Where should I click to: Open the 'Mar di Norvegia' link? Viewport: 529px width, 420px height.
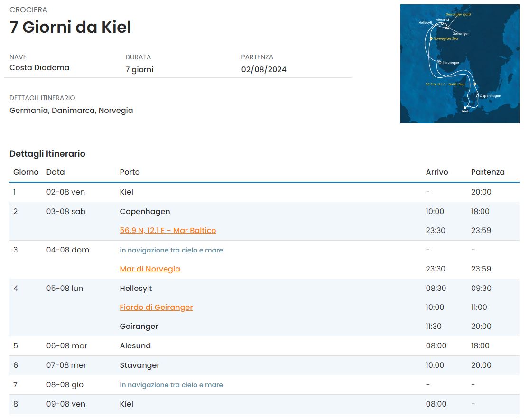pos(150,269)
